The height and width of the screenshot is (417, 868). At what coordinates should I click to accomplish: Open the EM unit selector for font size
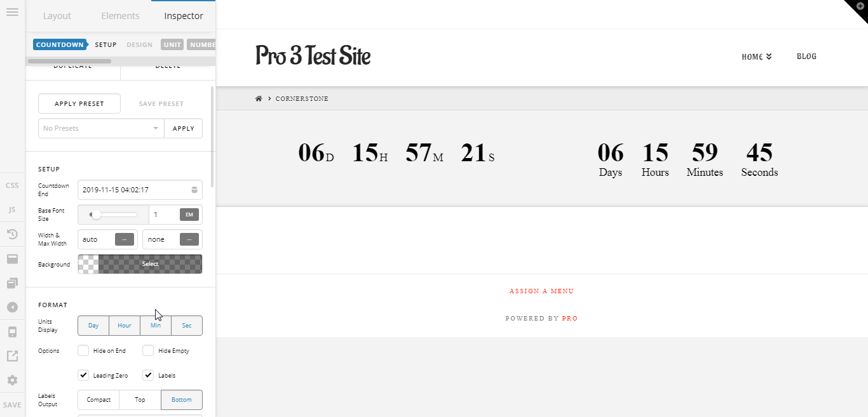(x=189, y=215)
